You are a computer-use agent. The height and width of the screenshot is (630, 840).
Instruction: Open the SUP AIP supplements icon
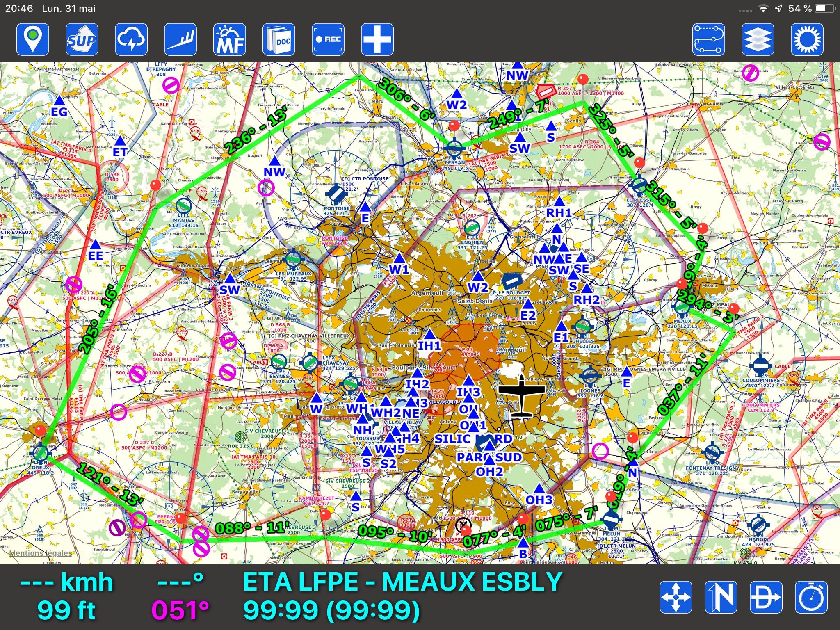coord(82,39)
